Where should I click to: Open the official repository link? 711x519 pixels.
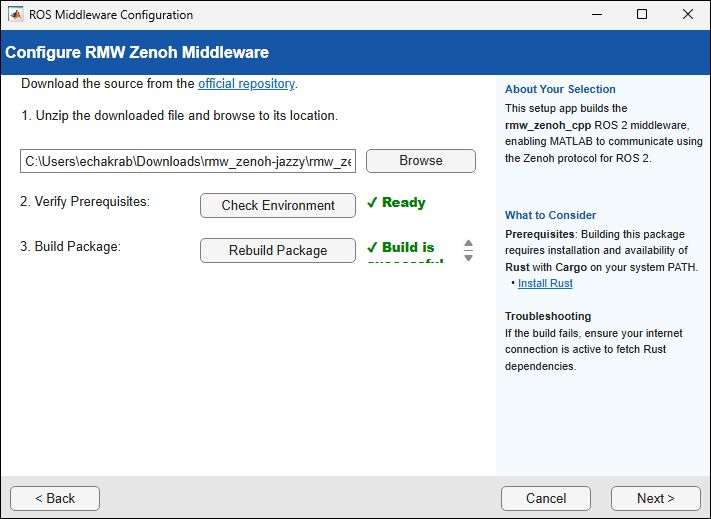coord(246,84)
